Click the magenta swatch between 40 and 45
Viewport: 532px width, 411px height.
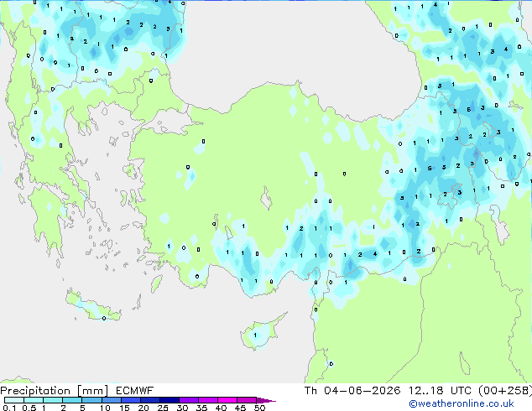pyautogui.click(x=227, y=400)
